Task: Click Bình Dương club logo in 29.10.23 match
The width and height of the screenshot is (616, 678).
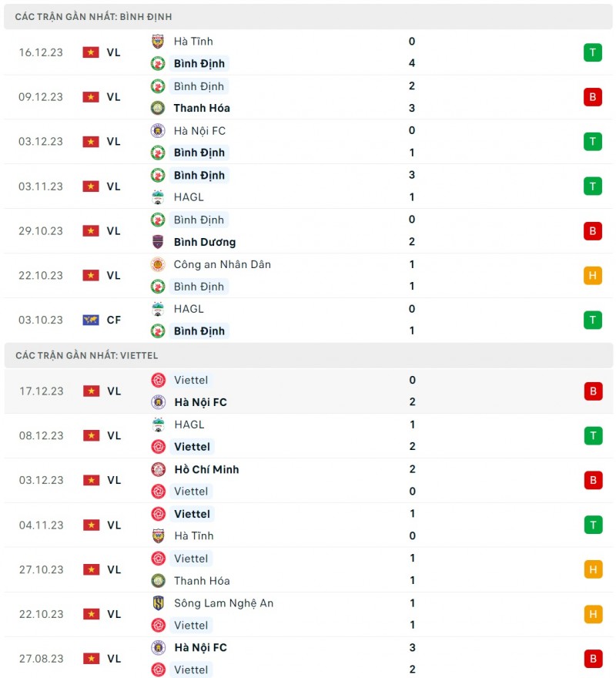Action: [158, 242]
